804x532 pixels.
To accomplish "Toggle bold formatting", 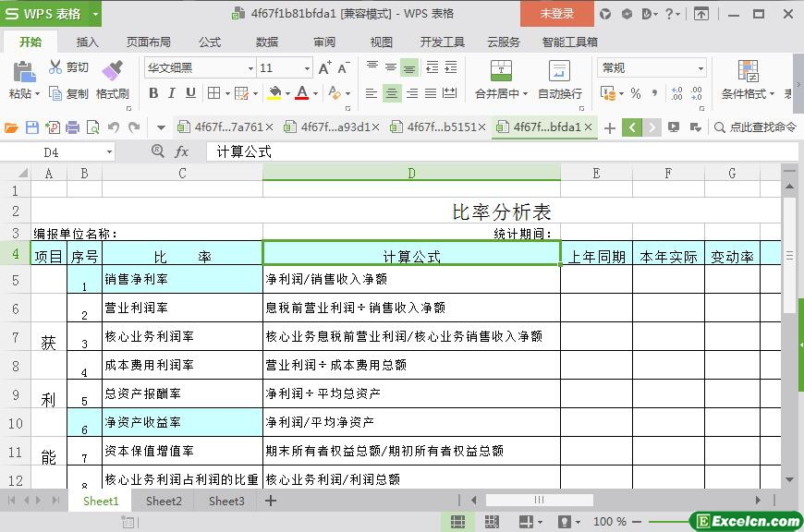I will [153, 93].
